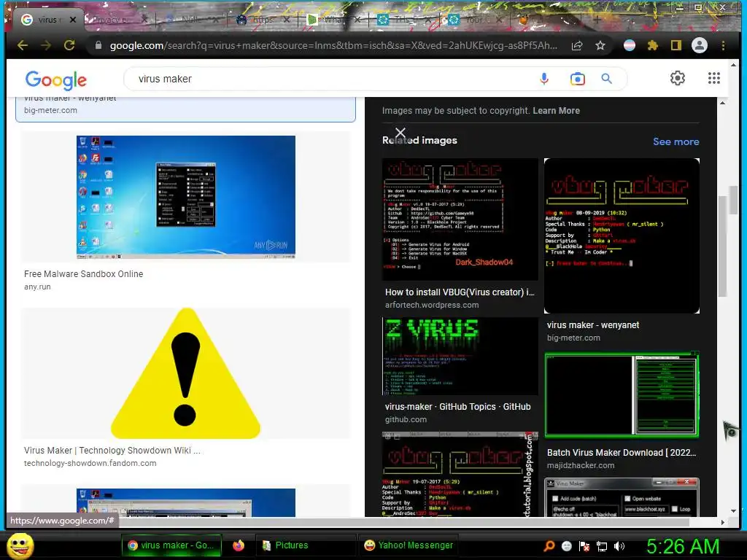
Task: Click virus maker - wenyanet related title
Action: 593,324
